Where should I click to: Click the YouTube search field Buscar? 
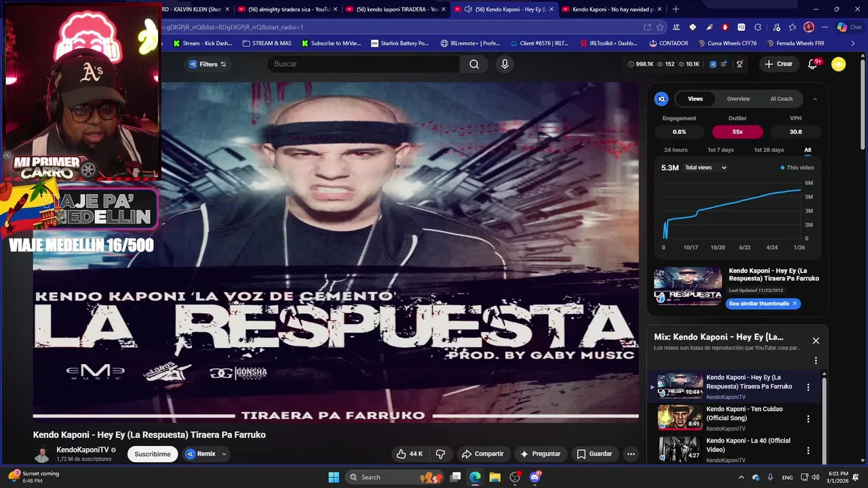(x=363, y=64)
